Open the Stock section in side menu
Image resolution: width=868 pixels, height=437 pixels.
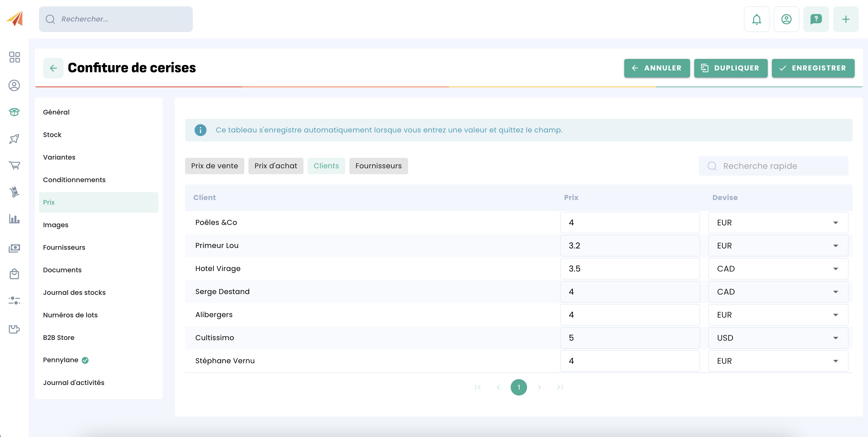pyautogui.click(x=52, y=135)
